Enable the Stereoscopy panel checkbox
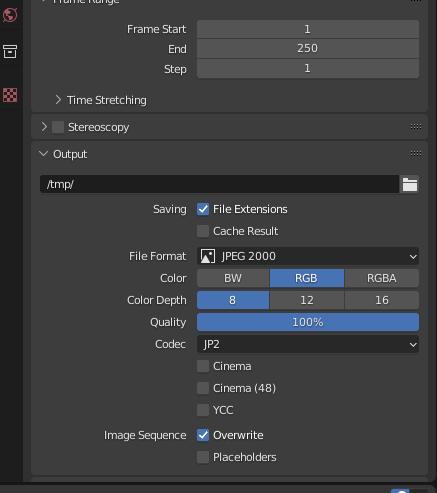The image size is (437, 493). pyautogui.click(x=58, y=127)
